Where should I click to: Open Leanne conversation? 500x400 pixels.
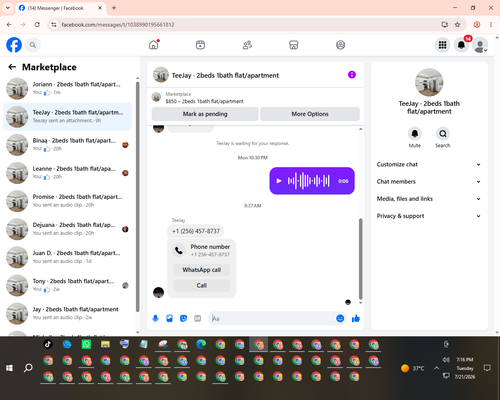pyautogui.click(x=67, y=173)
